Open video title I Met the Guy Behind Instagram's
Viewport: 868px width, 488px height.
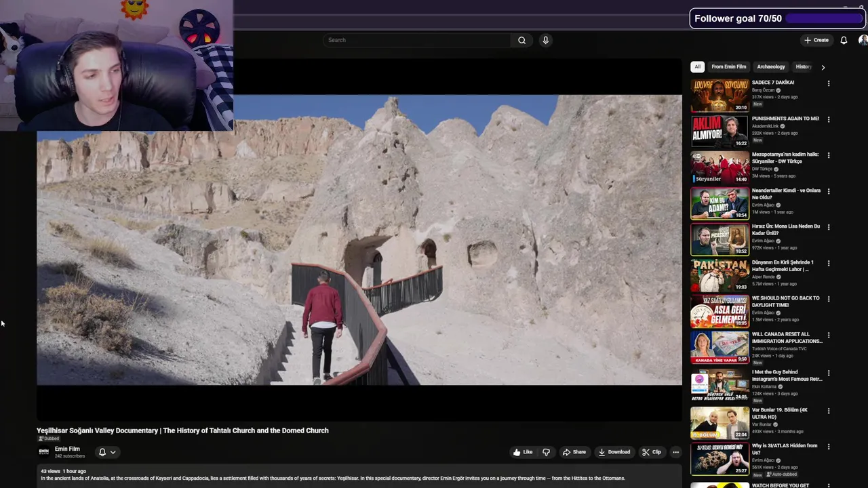pyautogui.click(x=787, y=375)
